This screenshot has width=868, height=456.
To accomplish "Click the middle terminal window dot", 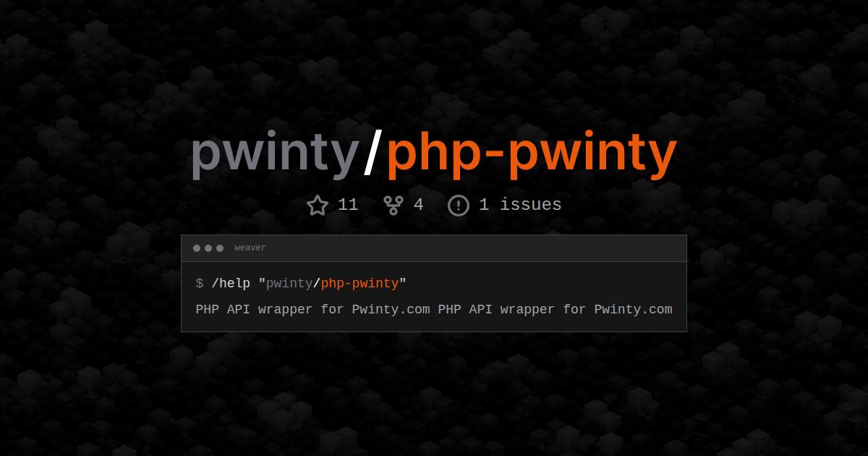I will [x=208, y=248].
